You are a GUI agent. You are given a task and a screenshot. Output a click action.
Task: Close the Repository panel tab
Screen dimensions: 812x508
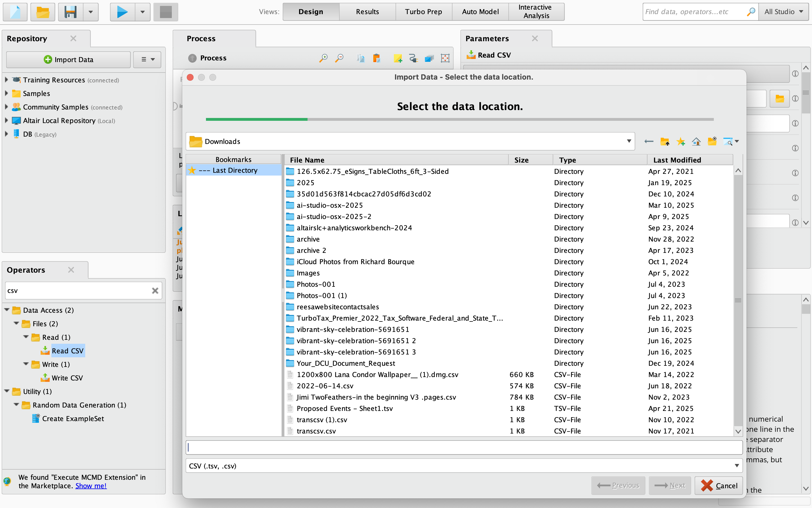coord(73,38)
